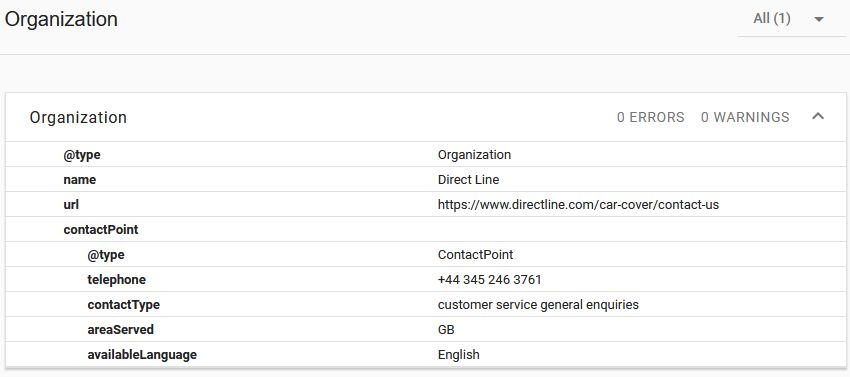Select customer service general enquiries value
The height and width of the screenshot is (377, 850).
click(538, 304)
